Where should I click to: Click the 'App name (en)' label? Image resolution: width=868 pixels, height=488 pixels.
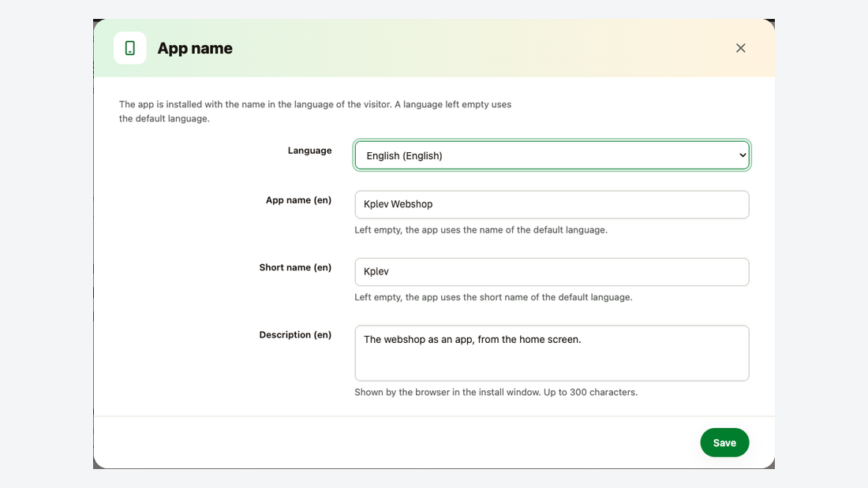tap(298, 200)
